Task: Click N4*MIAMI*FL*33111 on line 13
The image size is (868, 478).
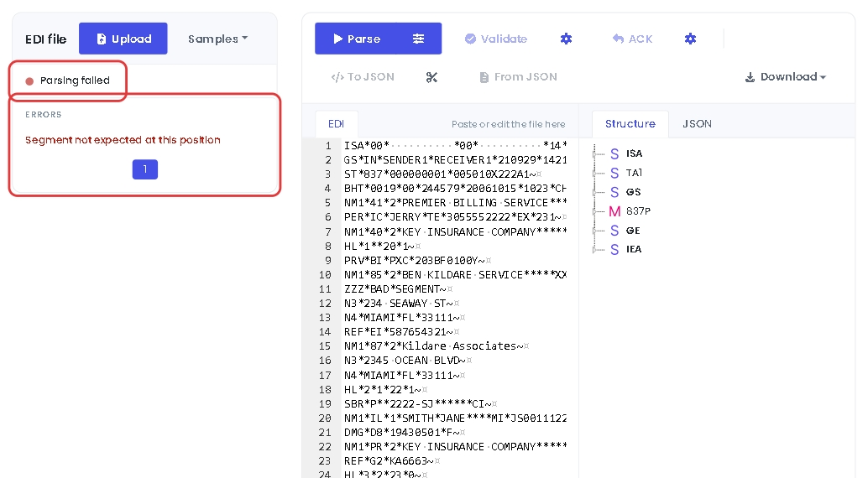Action: coord(405,318)
